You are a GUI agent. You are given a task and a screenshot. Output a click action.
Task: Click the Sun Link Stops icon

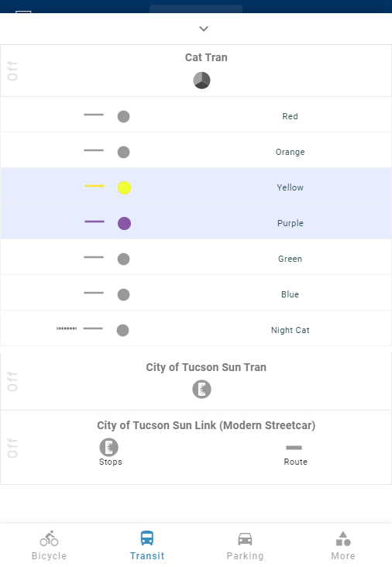click(x=109, y=447)
